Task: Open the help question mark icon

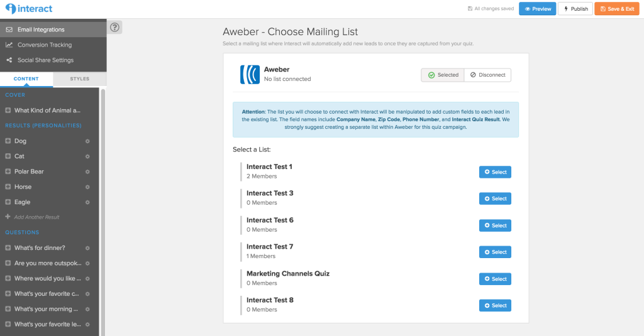Action: pos(114,27)
